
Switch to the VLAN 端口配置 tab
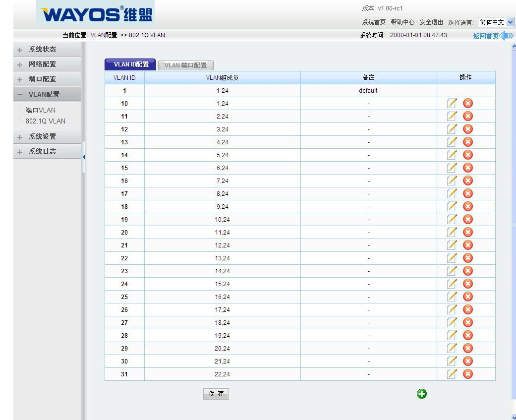click(185, 65)
